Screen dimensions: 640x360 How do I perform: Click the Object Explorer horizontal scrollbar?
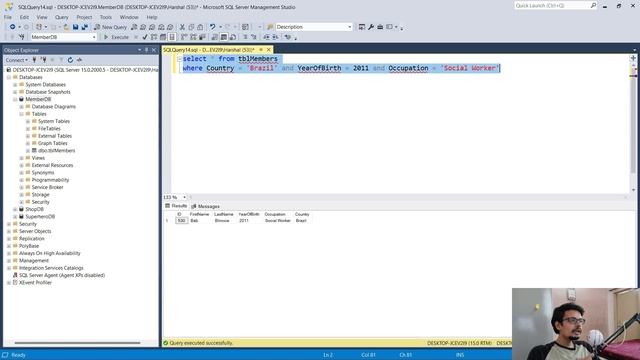(x=78, y=343)
